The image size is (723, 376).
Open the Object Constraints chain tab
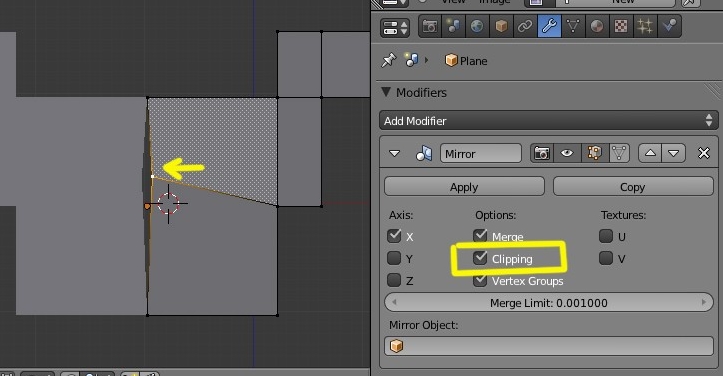point(525,26)
